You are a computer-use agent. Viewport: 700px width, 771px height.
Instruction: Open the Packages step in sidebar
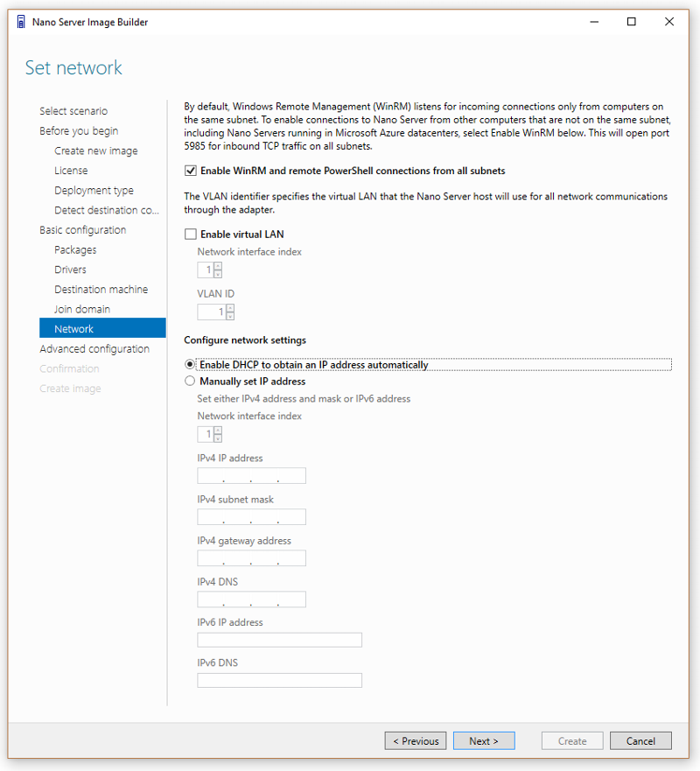[x=75, y=249]
